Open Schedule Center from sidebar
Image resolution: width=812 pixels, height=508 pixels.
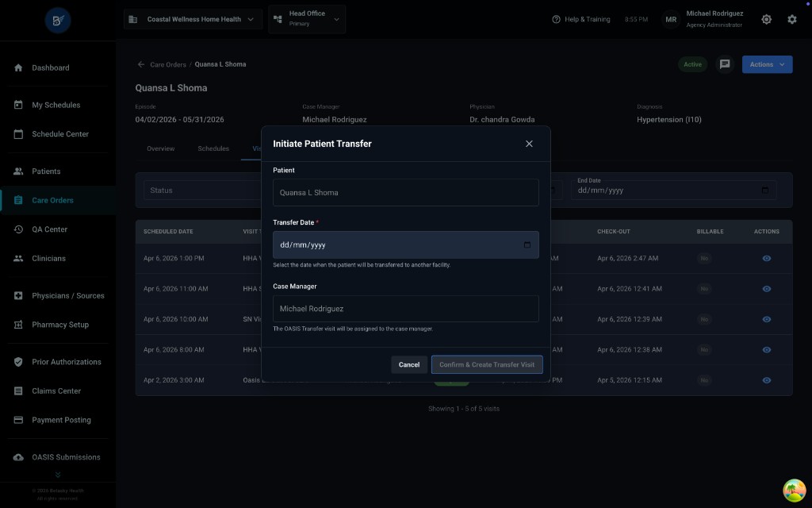point(58,134)
